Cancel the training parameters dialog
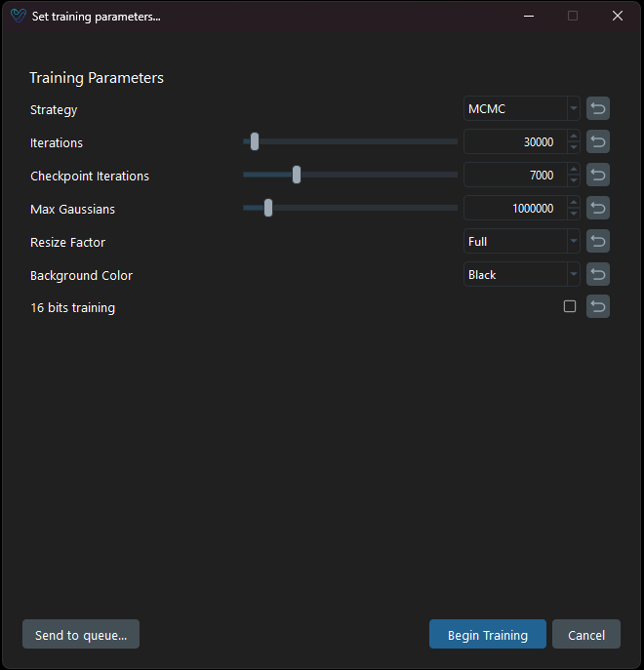 [x=586, y=635]
